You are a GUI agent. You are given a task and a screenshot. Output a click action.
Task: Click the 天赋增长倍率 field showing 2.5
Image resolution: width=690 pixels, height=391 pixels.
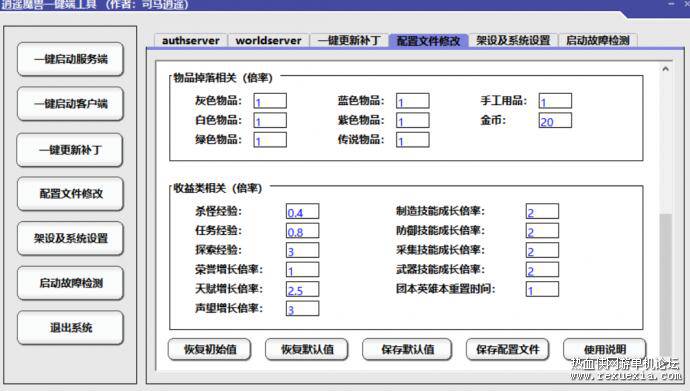tap(303, 289)
